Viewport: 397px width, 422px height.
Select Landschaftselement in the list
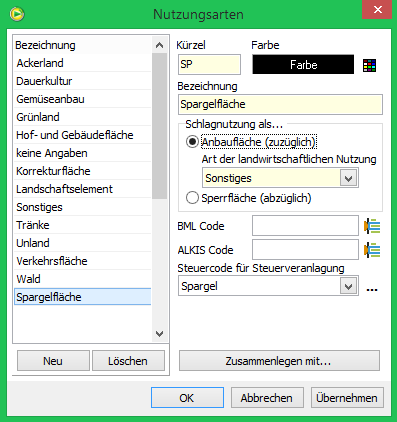pos(82,189)
